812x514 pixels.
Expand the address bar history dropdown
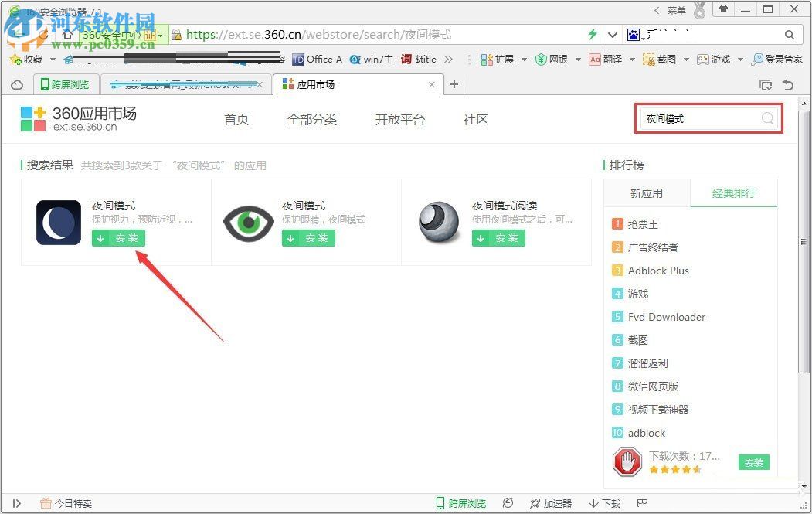pyautogui.click(x=613, y=34)
